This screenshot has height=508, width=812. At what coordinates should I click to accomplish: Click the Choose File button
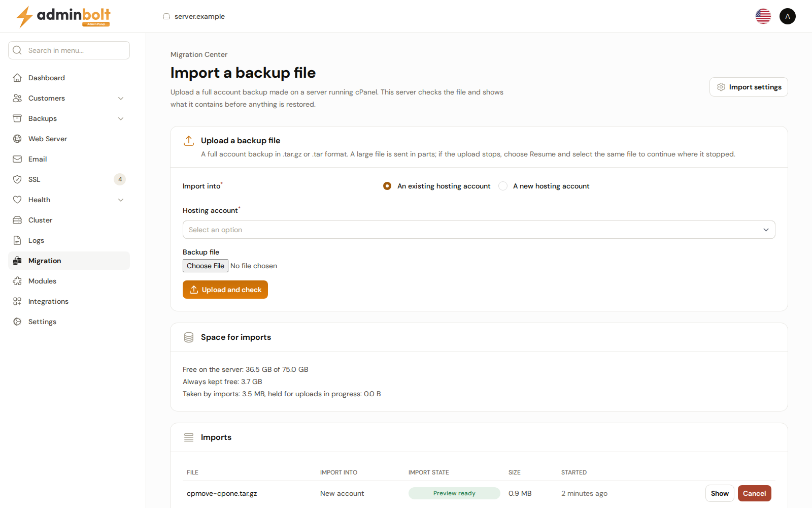(206, 266)
